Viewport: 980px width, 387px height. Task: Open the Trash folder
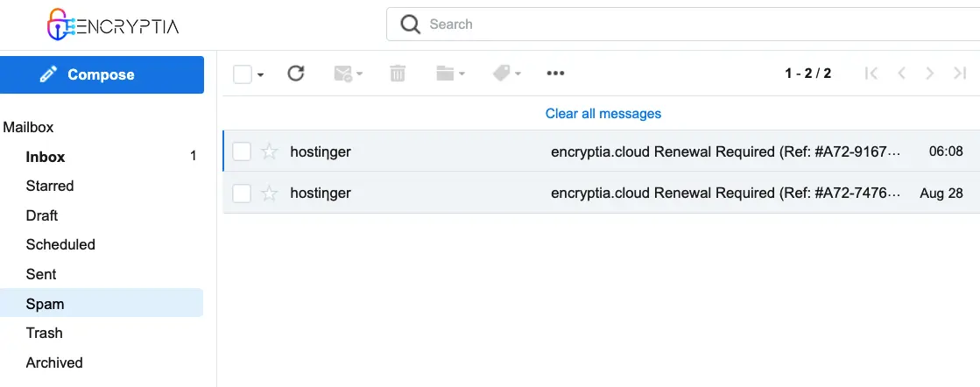tap(44, 333)
